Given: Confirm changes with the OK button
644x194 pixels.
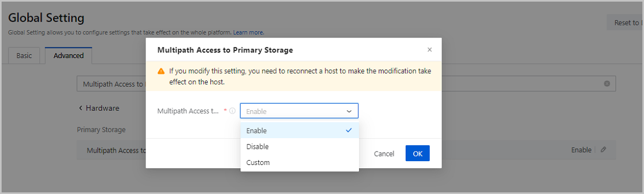Looking at the screenshot, I should tap(418, 154).
